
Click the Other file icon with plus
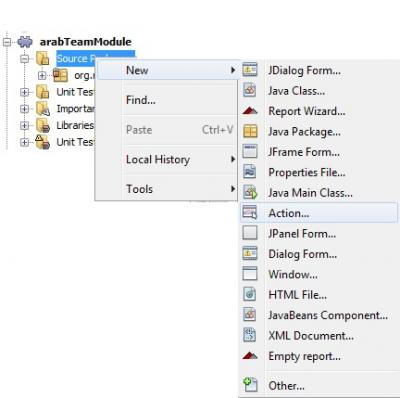click(250, 385)
